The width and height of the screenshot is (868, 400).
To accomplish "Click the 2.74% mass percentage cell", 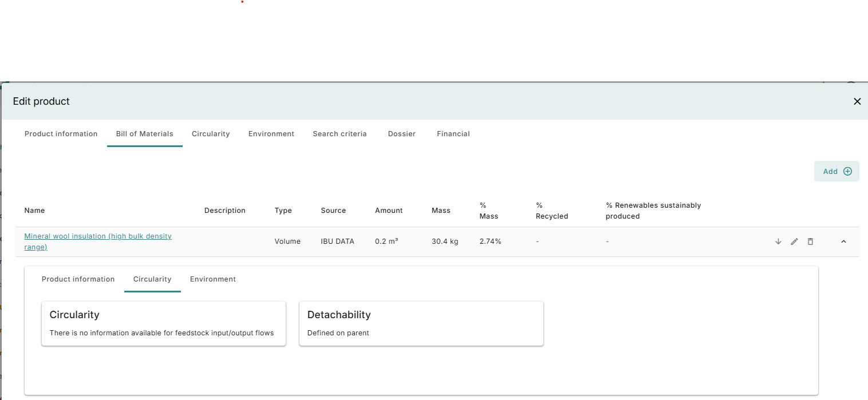I will tap(490, 241).
